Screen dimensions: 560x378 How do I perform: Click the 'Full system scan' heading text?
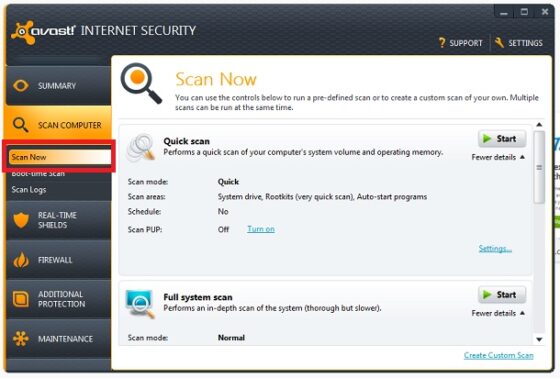click(x=198, y=297)
